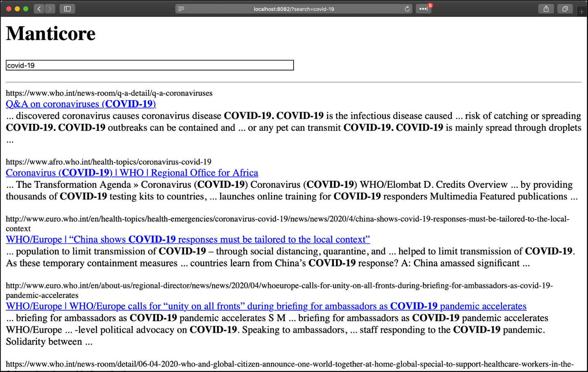This screenshot has height=372, width=588.
Task: Minimize the Safari window
Action: pos(17,9)
